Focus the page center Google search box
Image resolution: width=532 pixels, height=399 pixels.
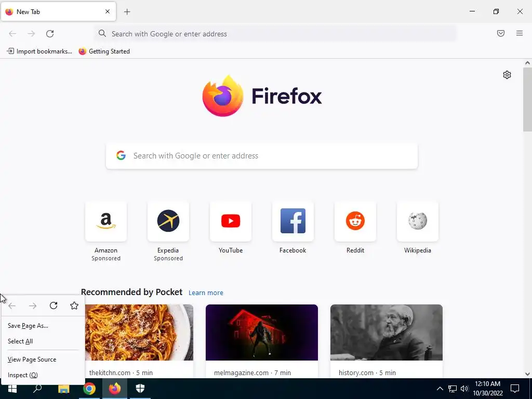click(x=262, y=156)
